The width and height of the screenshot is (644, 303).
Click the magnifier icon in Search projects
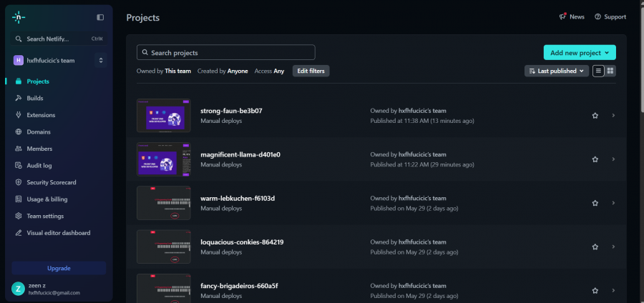(x=145, y=52)
